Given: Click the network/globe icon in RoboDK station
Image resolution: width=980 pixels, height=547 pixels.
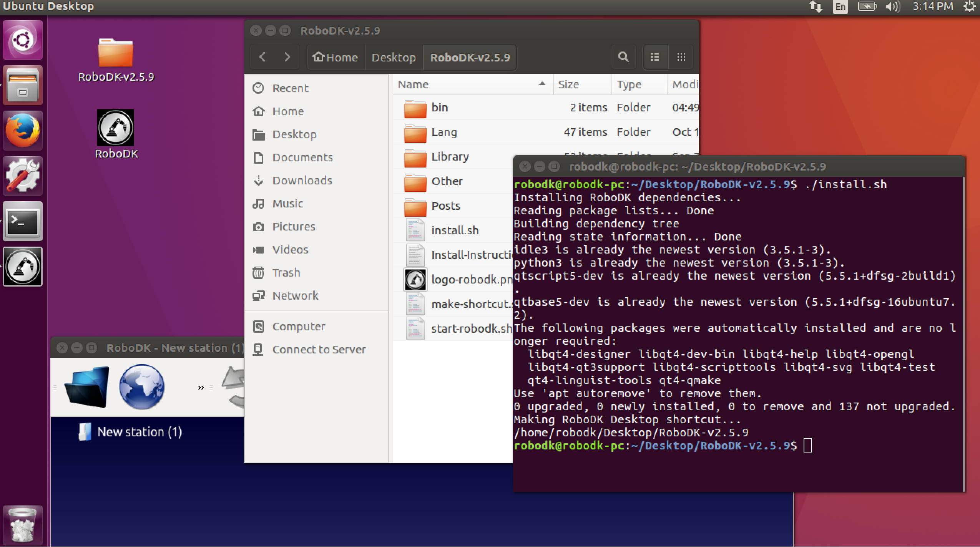Looking at the screenshot, I should [141, 387].
